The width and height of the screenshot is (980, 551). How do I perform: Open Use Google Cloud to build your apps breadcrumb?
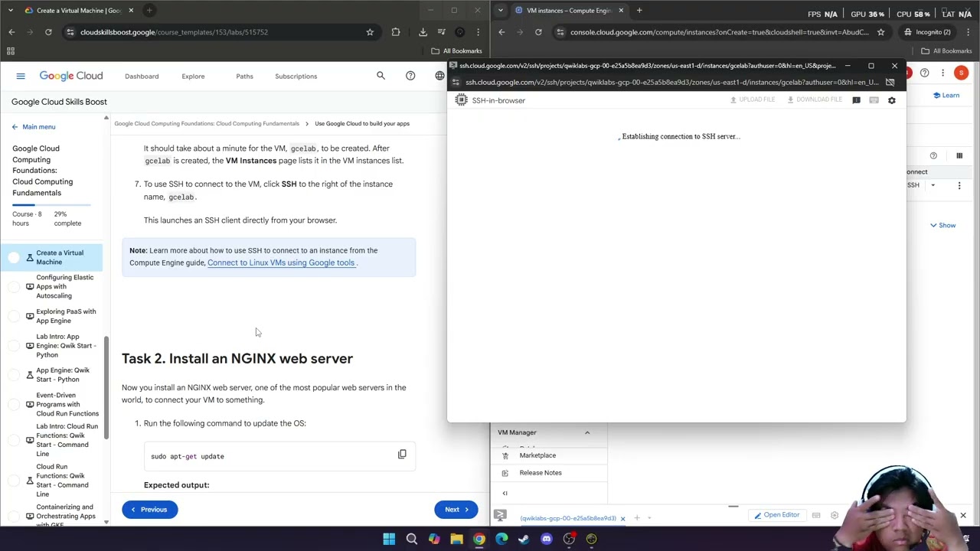tap(362, 123)
